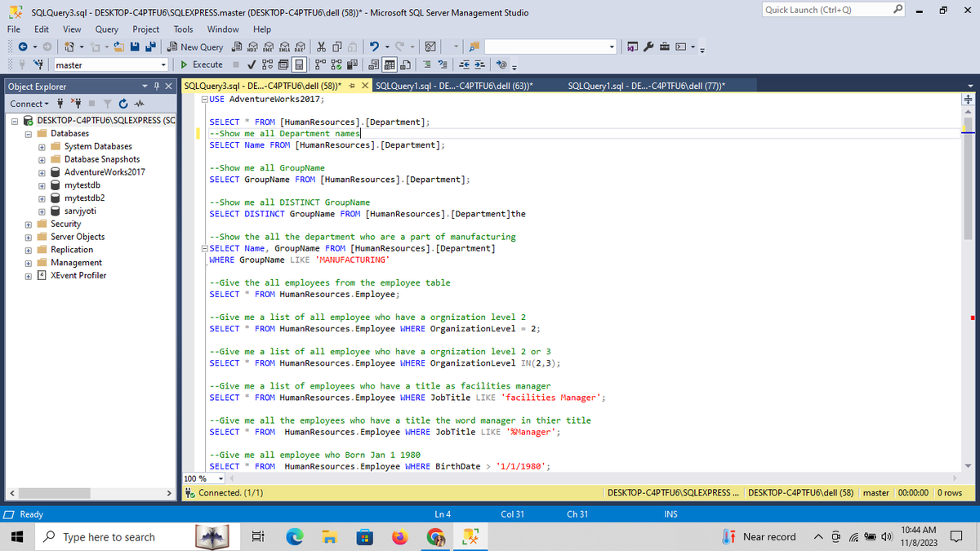Click the Open File folder icon

pos(119,47)
